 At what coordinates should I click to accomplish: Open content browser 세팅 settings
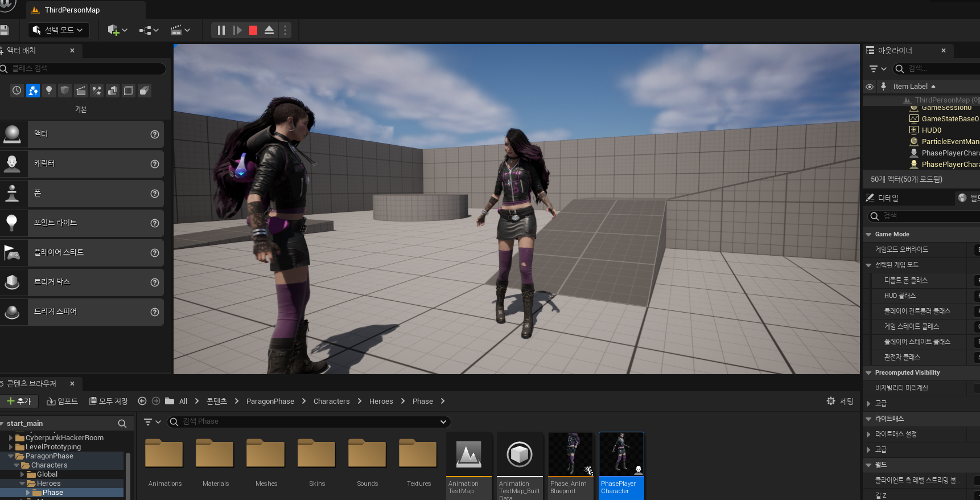840,401
